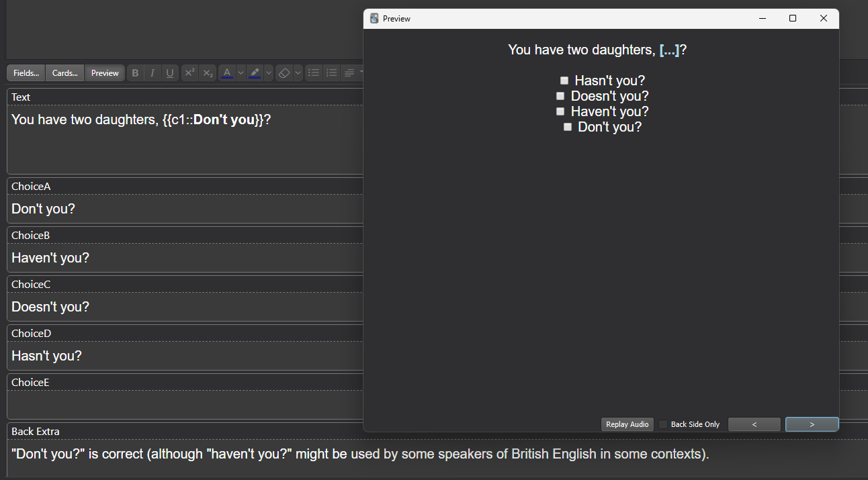Viewport: 868px width, 480px height.
Task: Apply subscript formatting
Action: [208, 73]
